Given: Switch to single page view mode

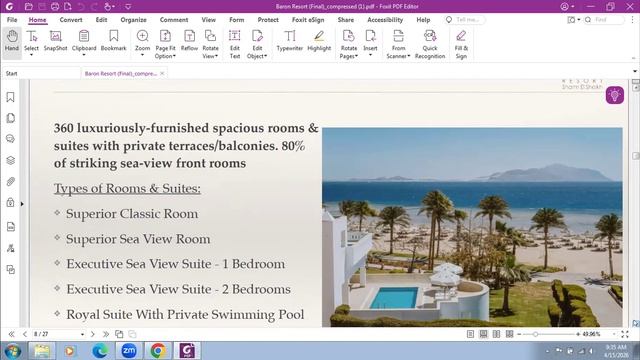Looking at the screenshot, I should click(470, 334).
